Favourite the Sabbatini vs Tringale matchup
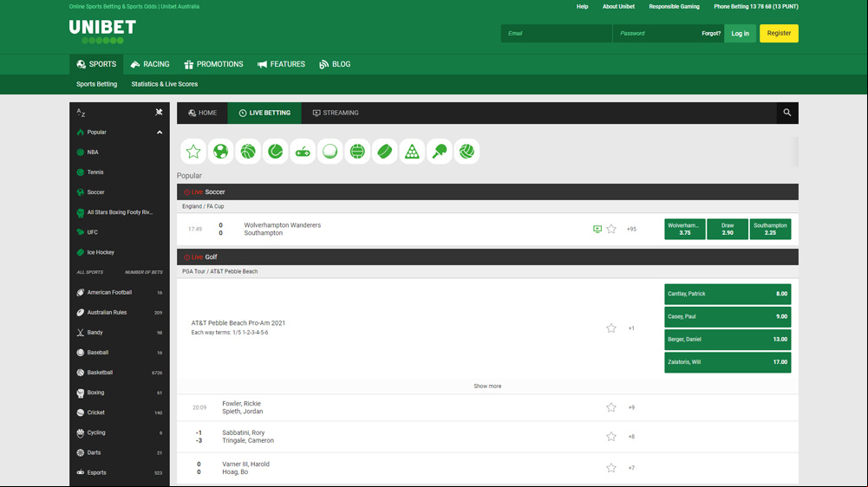The width and height of the screenshot is (868, 487). pyautogui.click(x=611, y=437)
